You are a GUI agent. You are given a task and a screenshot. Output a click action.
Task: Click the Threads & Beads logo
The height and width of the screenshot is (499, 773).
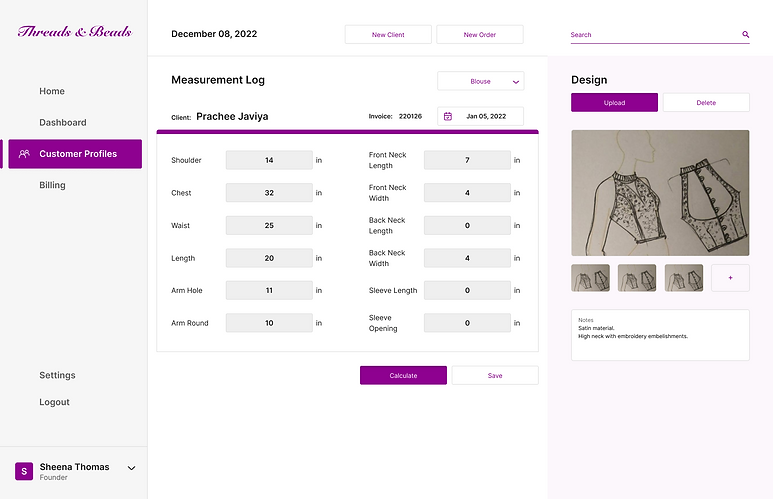coord(74,32)
